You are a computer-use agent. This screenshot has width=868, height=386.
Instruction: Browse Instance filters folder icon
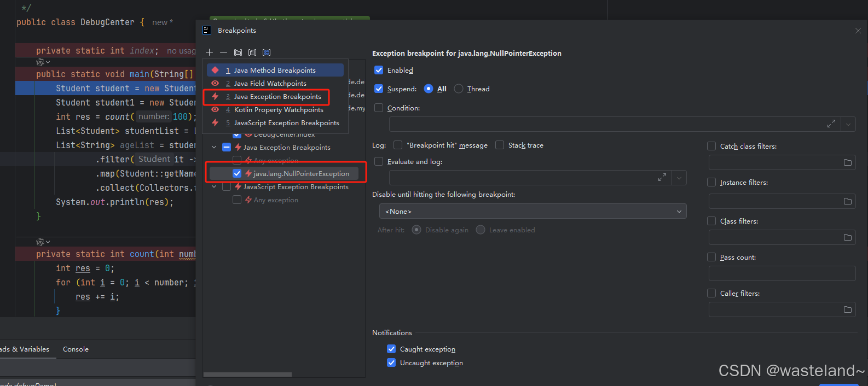tap(848, 201)
